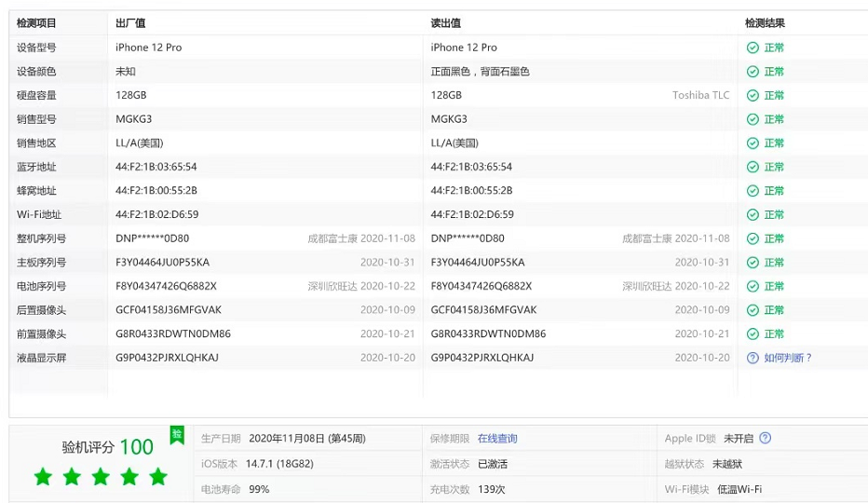Select the Wi-Fi地址 row label
This screenshot has height=503, width=868.
pos(39,214)
